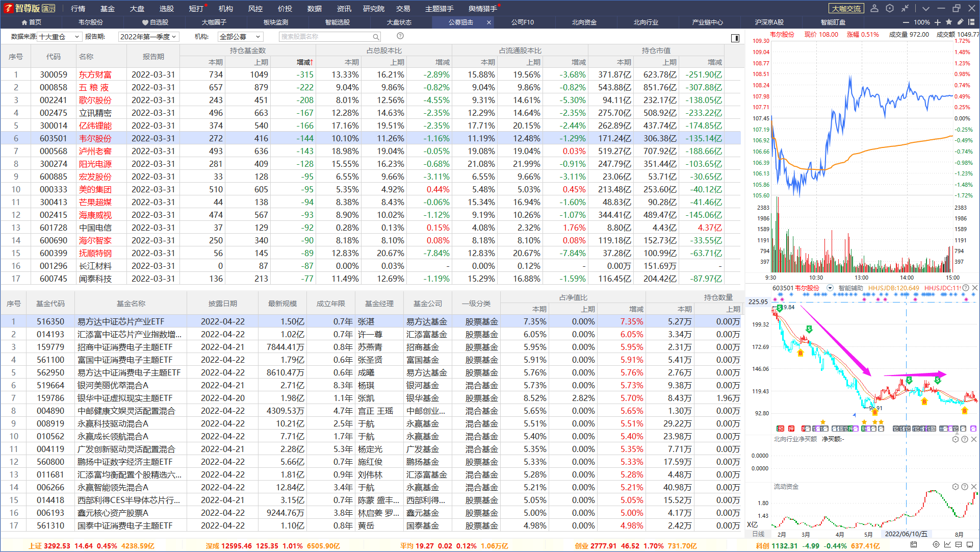Screen dimensions: 980x552
Task: Open the 短打 menu
Action: (196, 9)
